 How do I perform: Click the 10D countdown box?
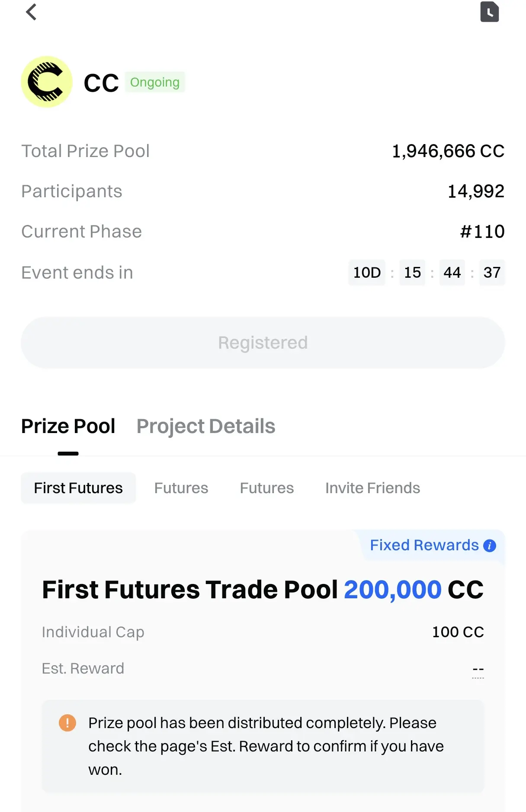click(367, 273)
